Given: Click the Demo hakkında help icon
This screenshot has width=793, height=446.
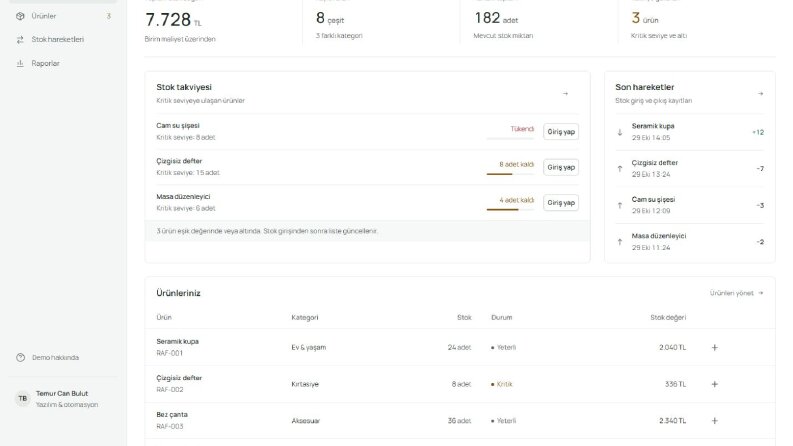Looking at the screenshot, I should pyautogui.click(x=20, y=358).
